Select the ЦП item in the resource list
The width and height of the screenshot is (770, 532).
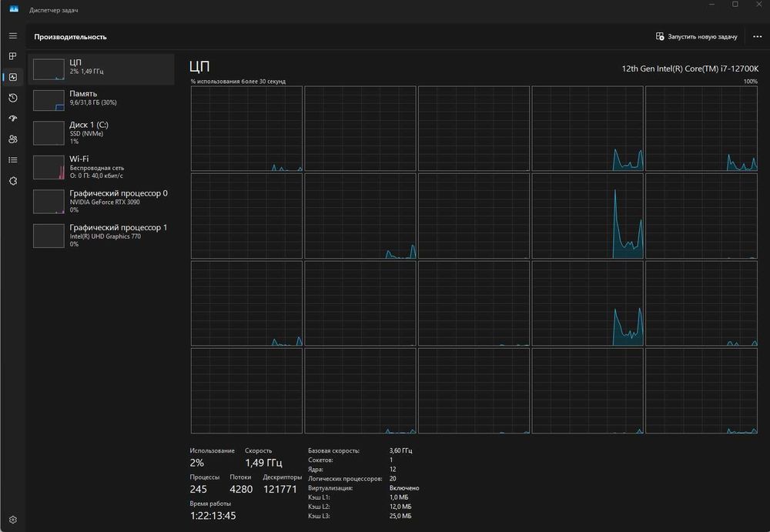click(101, 69)
